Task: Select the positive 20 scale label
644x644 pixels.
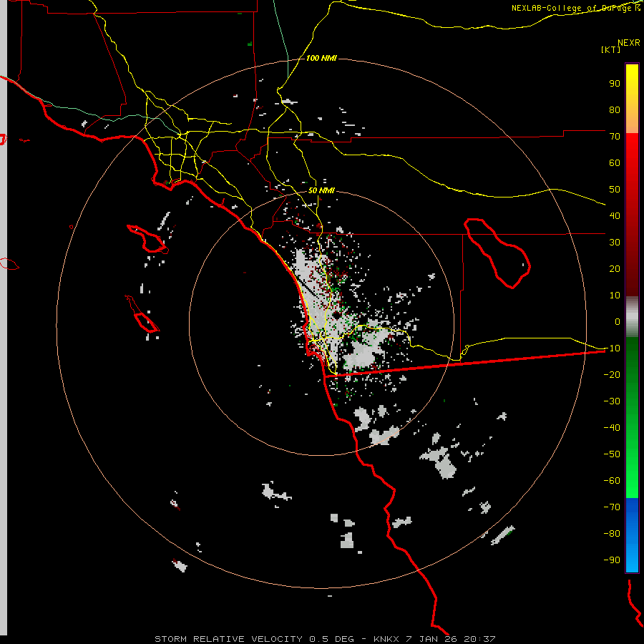Action: tap(615, 269)
